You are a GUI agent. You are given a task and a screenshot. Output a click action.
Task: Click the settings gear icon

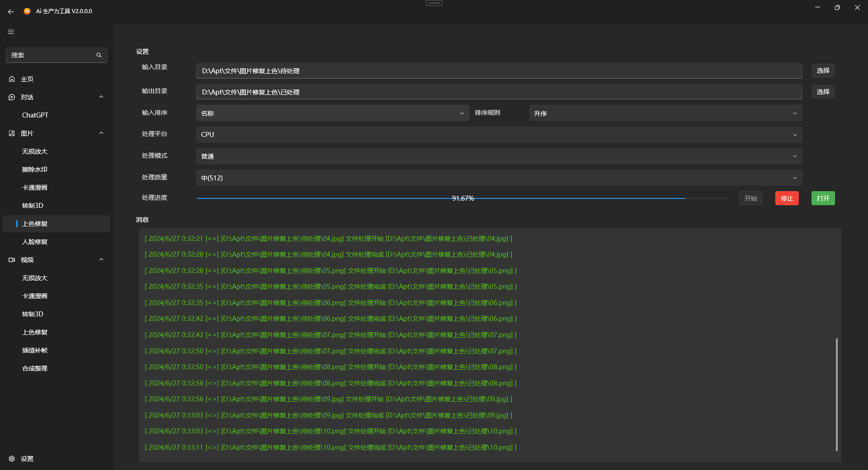(x=12, y=459)
